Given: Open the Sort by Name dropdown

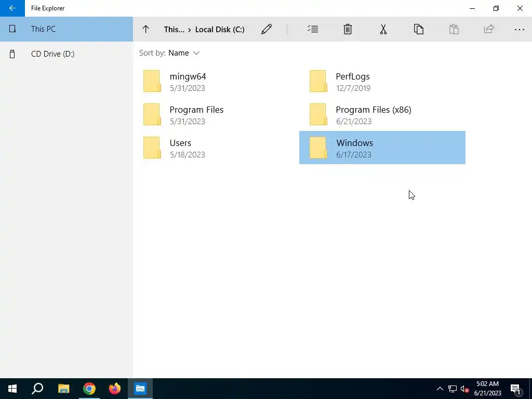Looking at the screenshot, I should [170, 53].
